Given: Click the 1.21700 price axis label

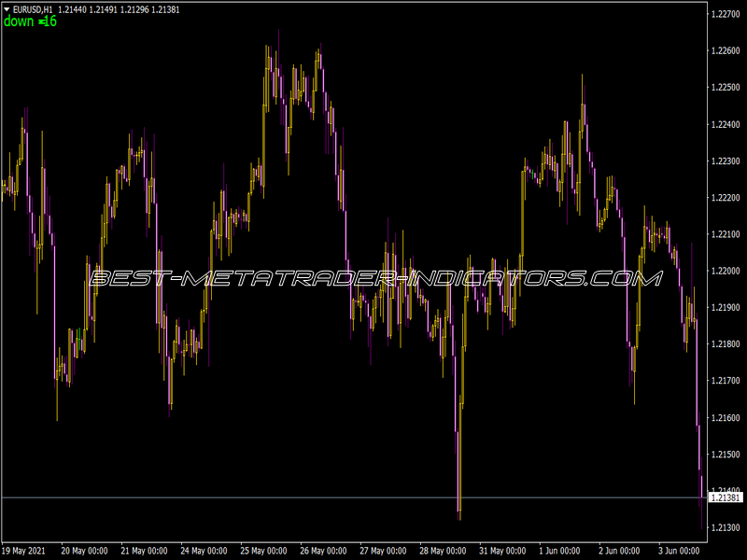Looking at the screenshot, I should click(726, 381).
